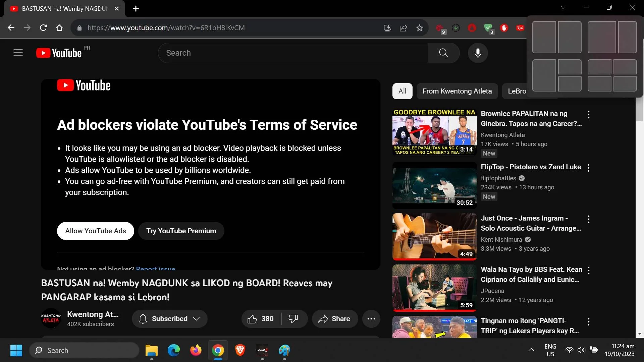Select the From Kwentong Atleta chip
Viewport: 644px width, 362px height.
click(x=457, y=91)
